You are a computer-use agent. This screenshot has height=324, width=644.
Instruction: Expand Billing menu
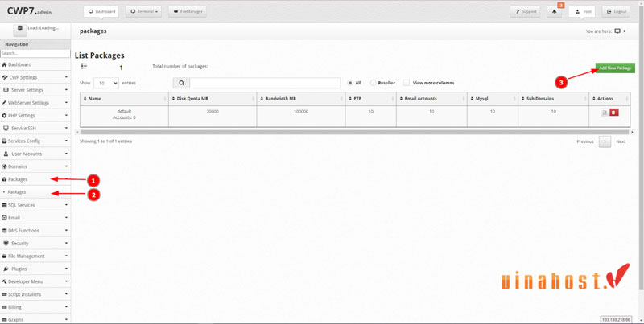35,307
